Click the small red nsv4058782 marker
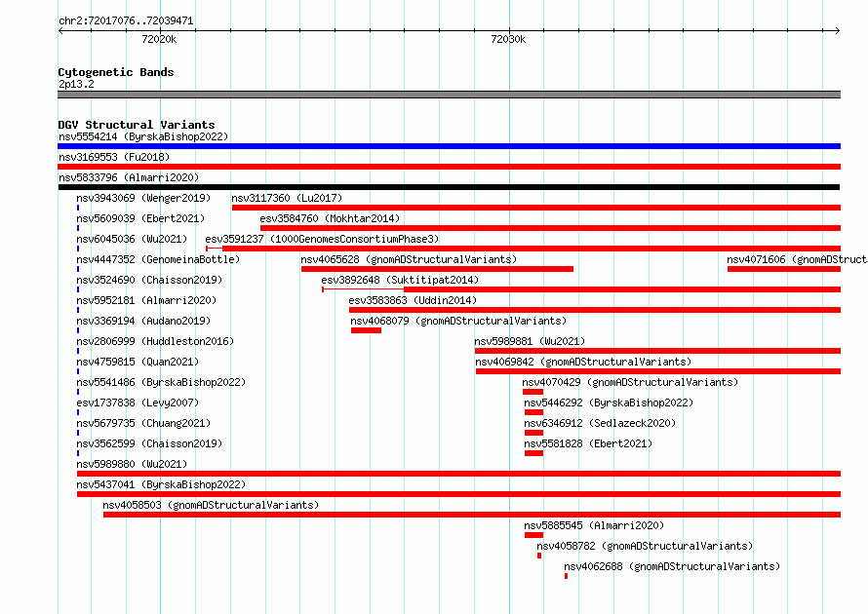The height and width of the screenshot is (614, 868). tap(539, 556)
